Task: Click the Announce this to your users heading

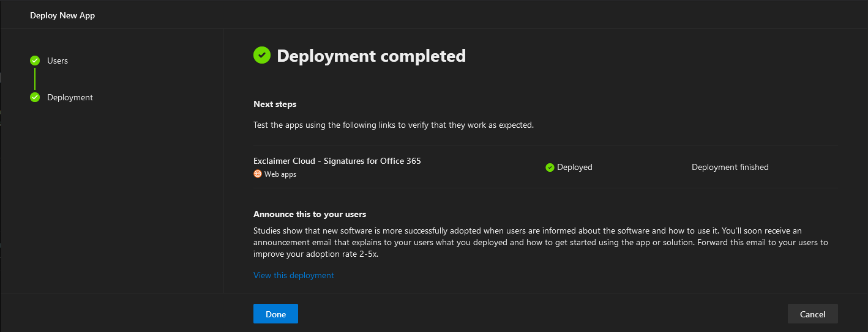Action: point(310,214)
